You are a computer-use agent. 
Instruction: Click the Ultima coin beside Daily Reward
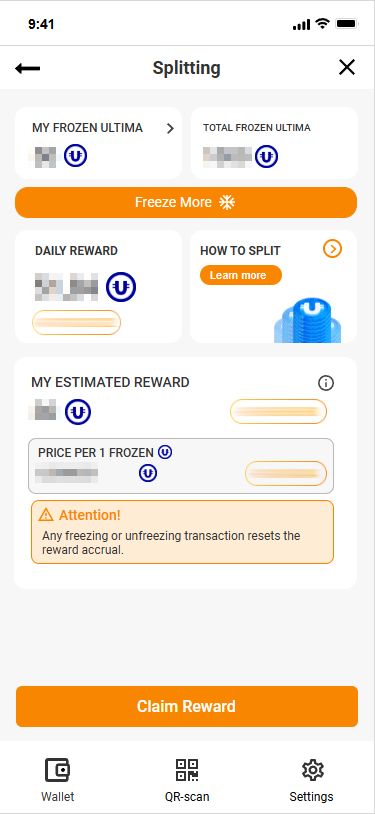point(121,287)
